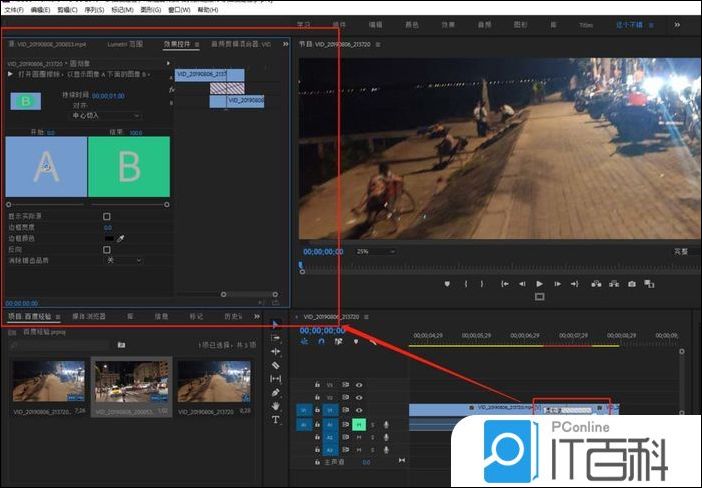Screen dimensions: 702x488
Task: Click the border color swatch
Action: [x=108, y=239]
